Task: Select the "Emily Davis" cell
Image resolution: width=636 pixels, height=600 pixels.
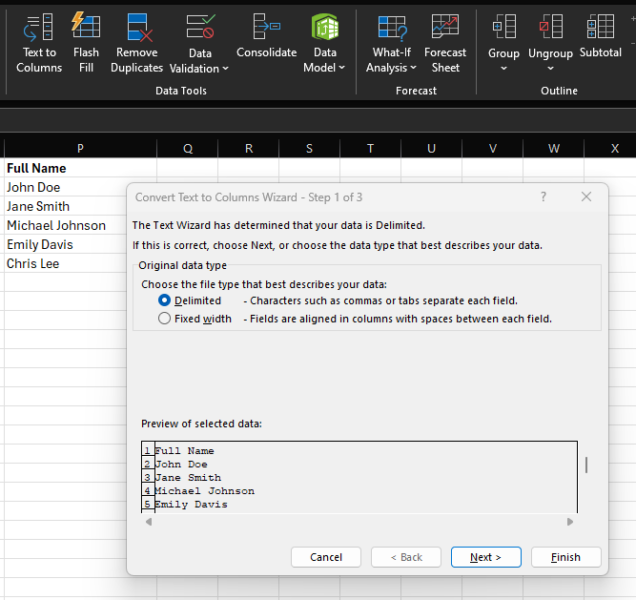Action: click(x=65, y=244)
